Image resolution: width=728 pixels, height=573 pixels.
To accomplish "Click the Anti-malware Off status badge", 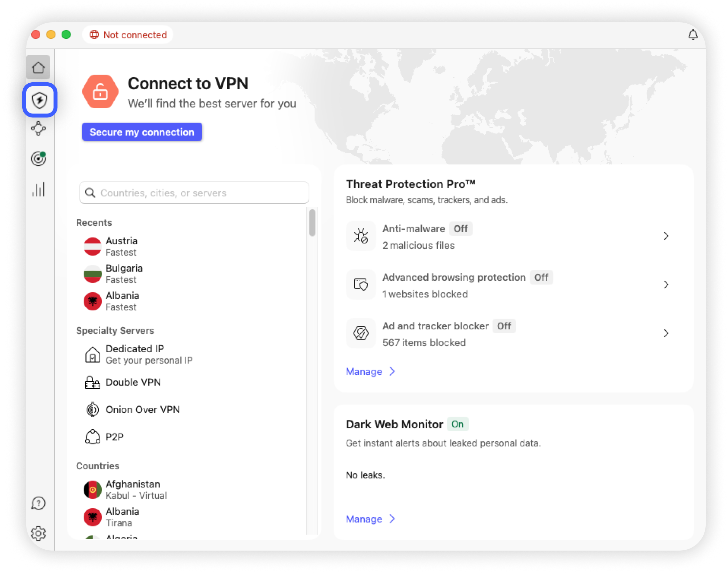I will [x=460, y=229].
